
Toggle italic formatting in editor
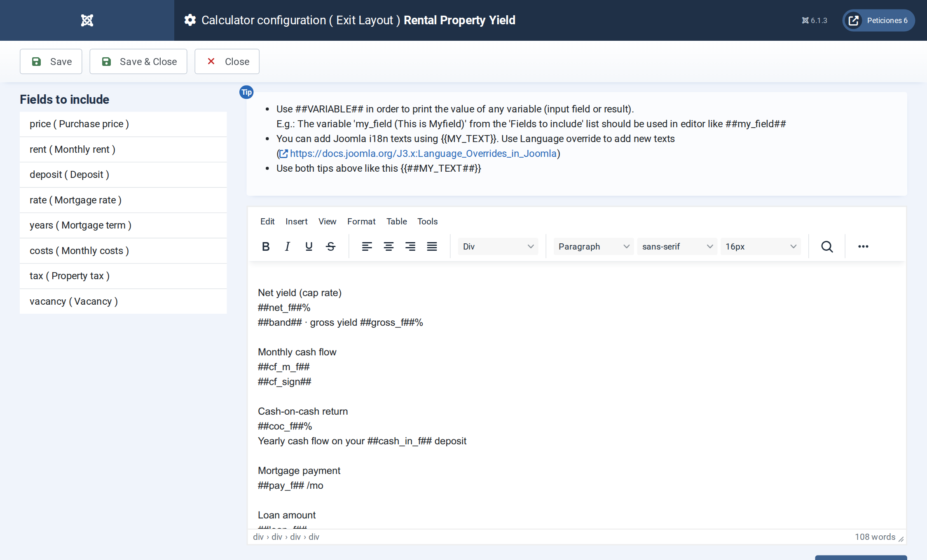click(x=287, y=247)
